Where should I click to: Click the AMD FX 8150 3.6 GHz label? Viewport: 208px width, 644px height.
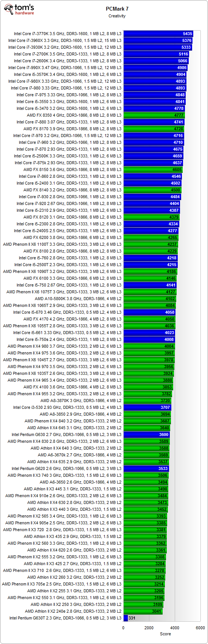pos(73,169)
